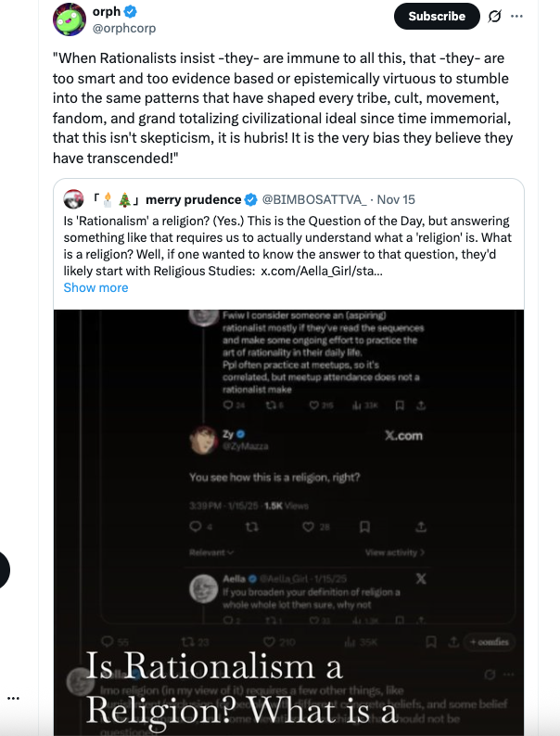This screenshot has height=736, width=560.
Task: Click merry prudence's verified badge
Action: tap(250, 199)
